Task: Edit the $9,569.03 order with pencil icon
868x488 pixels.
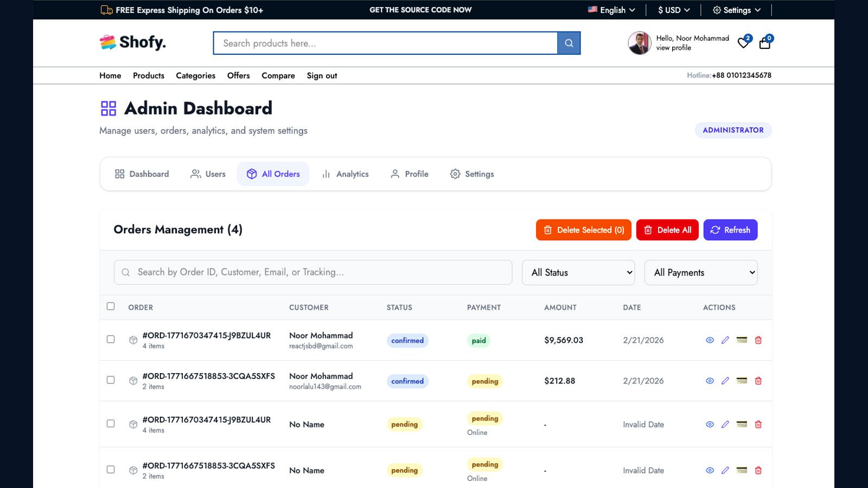Action: coord(725,340)
